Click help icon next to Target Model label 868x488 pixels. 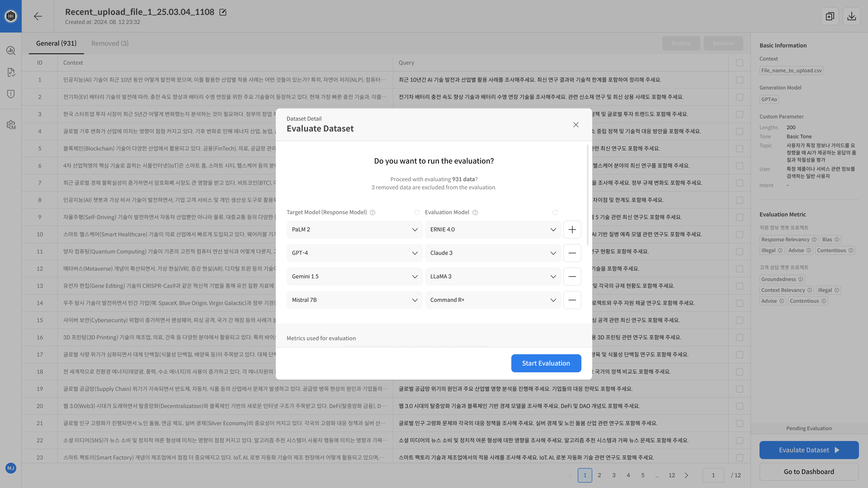coord(373,212)
